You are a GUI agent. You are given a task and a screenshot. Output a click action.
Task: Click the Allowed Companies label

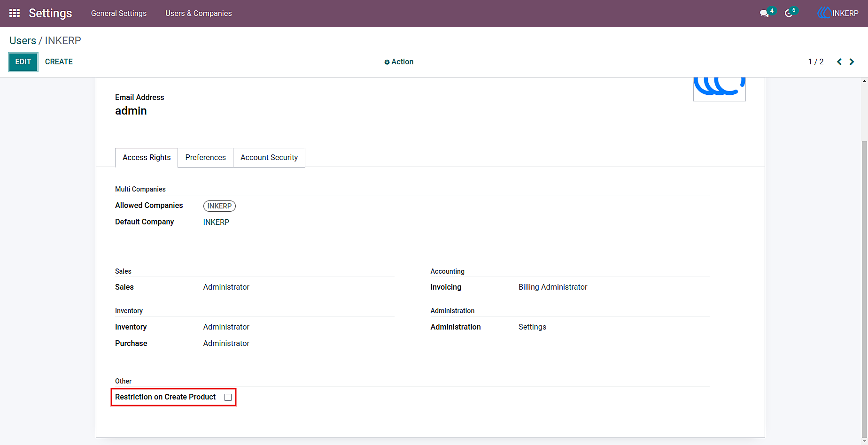tap(149, 206)
